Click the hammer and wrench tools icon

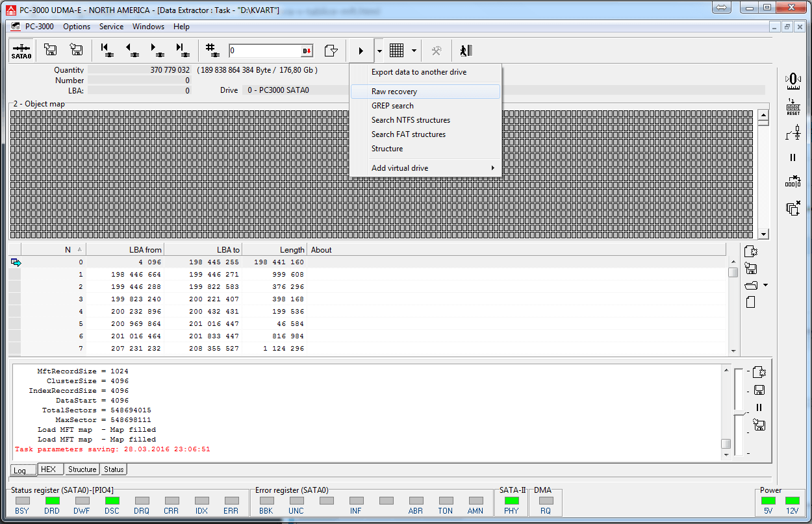click(x=437, y=51)
